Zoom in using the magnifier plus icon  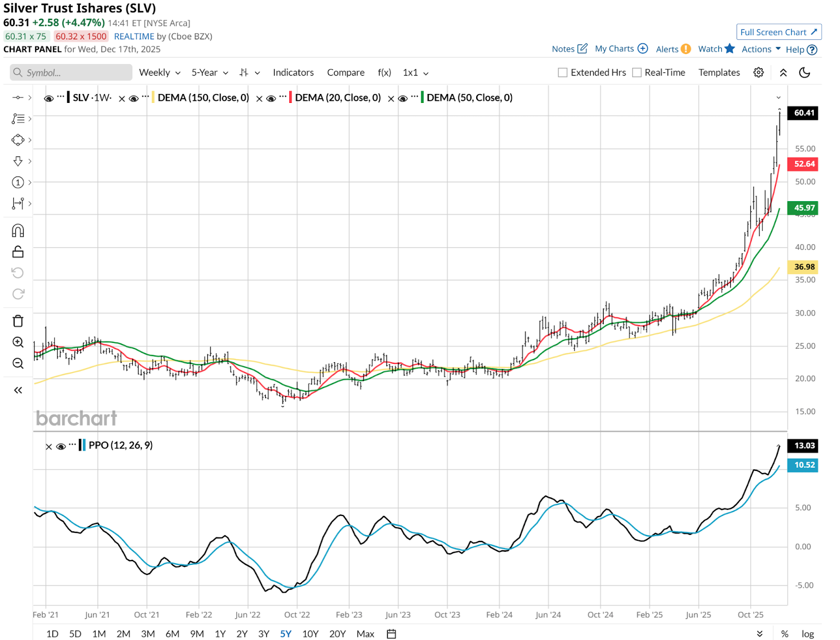tap(18, 342)
